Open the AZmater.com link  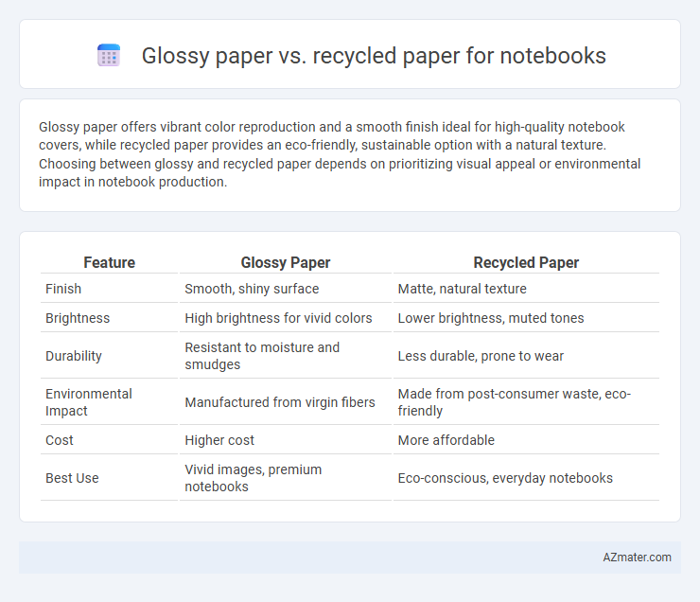(637, 558)
